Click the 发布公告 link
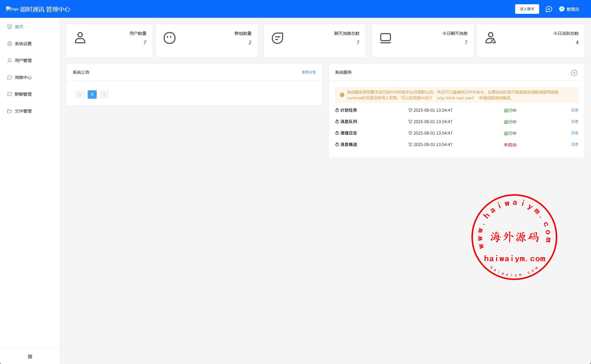This screenshot has width=591, height=364. point(308,72)
